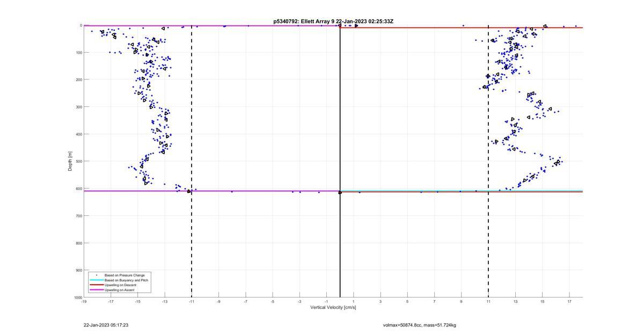Pick the red line swatch in the legend
The image size is (644, 334).
[97, 285]
